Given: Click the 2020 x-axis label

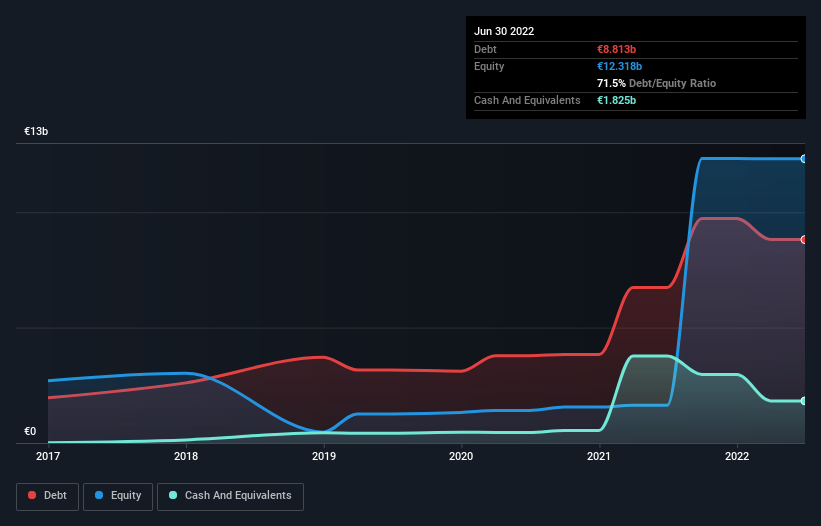Looking at the screenshot, I should pyautogui.click(x=461, y=456).
